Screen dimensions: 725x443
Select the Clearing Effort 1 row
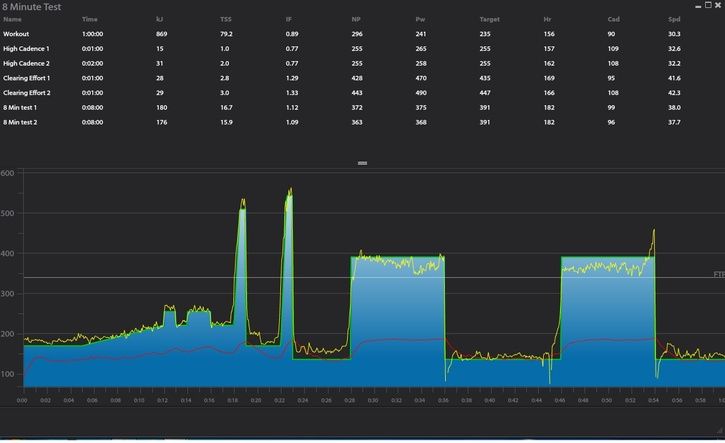(x=27, y=77)
